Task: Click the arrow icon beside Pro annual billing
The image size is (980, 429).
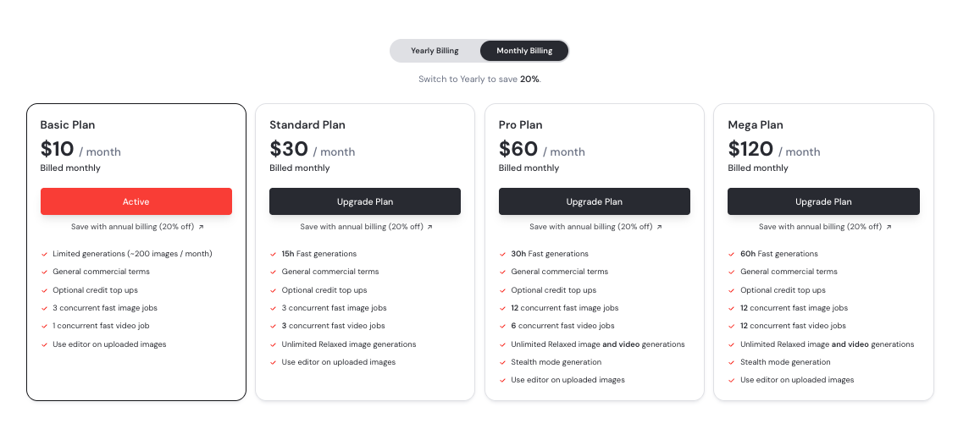Action: point(659,228)
